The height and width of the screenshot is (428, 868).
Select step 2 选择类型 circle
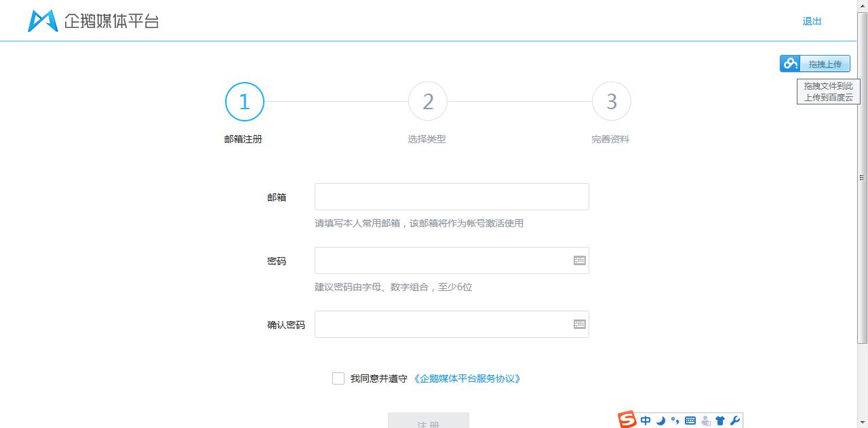pos(428,101)
